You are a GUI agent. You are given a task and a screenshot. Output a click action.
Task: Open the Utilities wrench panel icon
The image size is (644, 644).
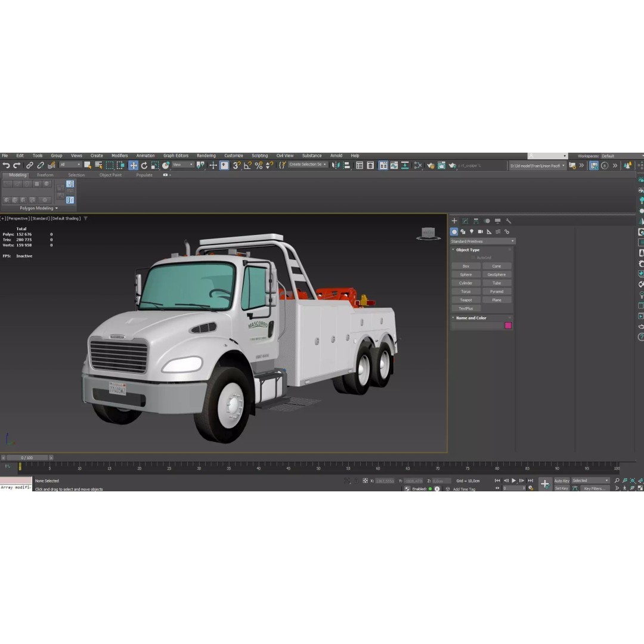pyautogui.click(x=509, y=221)
